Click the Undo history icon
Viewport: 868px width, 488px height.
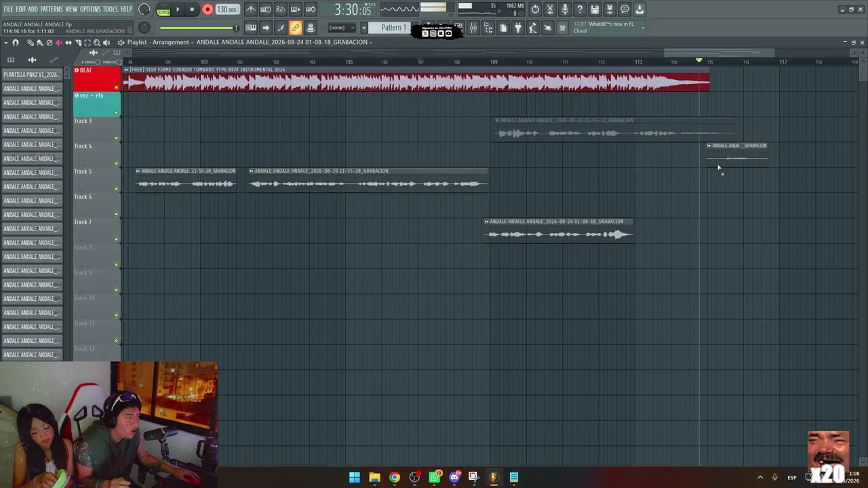coord(535,9)
